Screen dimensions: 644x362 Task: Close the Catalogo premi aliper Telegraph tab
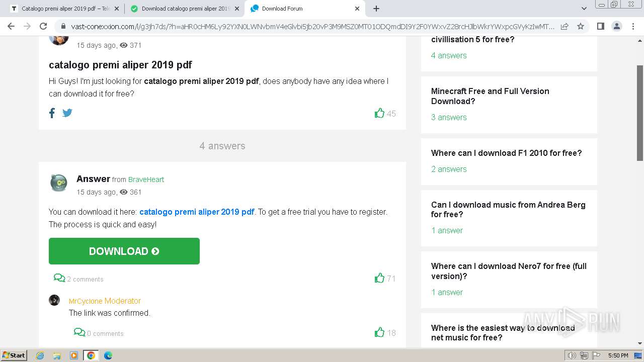116,9
